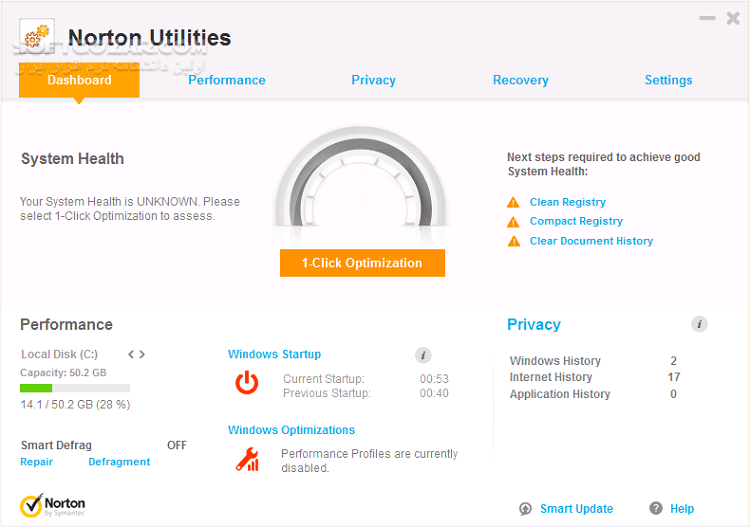The image size is (750, 527).
Task: Open the Clean Registry link
Action: click(x=568, y=202)
